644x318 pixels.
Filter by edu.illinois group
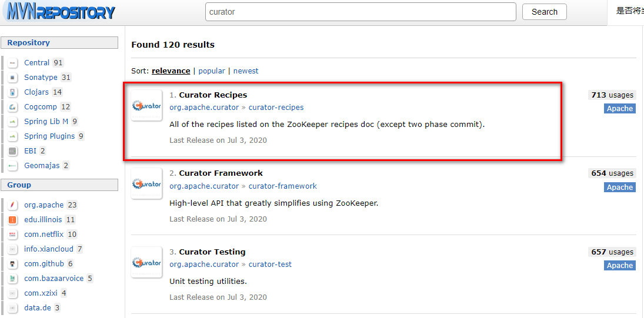click(x=43, y=219)
